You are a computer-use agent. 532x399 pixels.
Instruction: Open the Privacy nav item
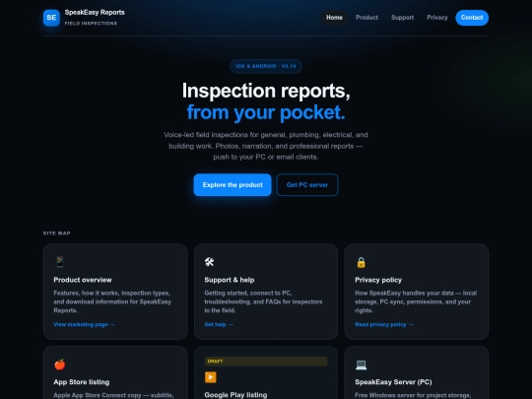[437, 18]
